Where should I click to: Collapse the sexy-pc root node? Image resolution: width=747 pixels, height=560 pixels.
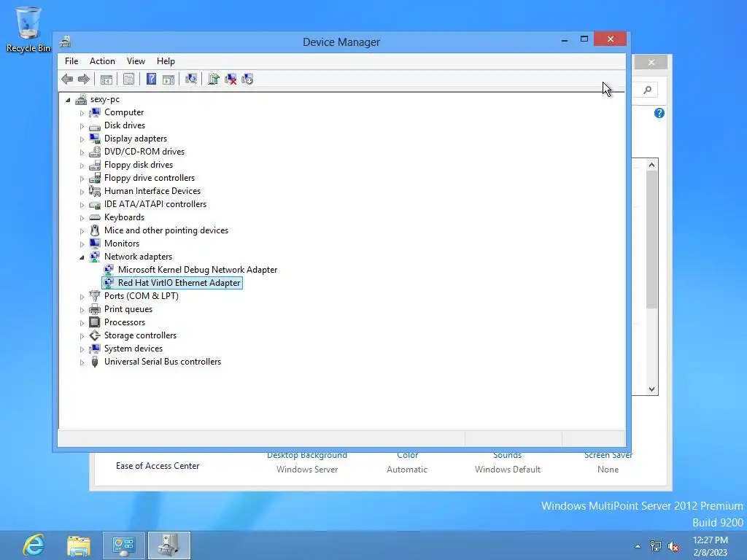[68, 100]
